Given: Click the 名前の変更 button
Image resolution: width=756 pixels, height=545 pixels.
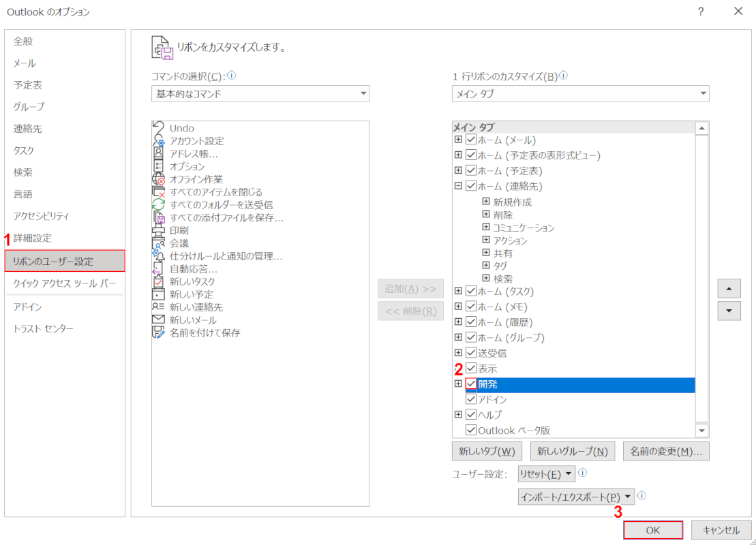Looking at the screenshot, I should (x=666, y=452).
